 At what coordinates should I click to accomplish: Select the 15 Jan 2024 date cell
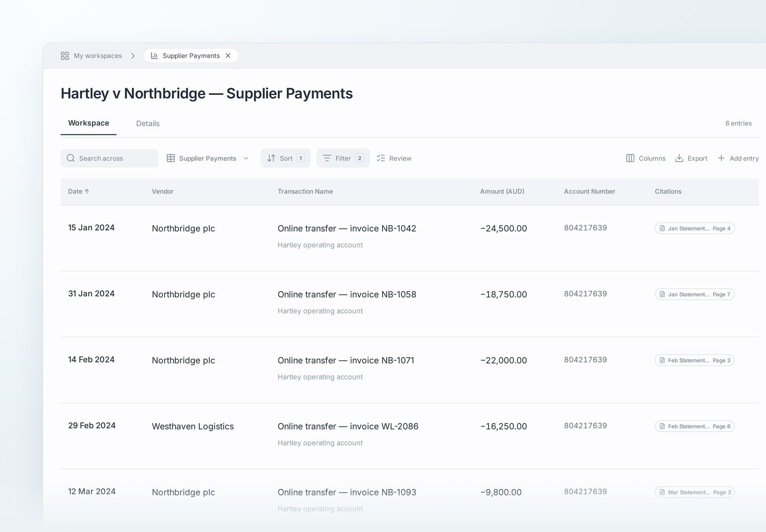(91, 228)
